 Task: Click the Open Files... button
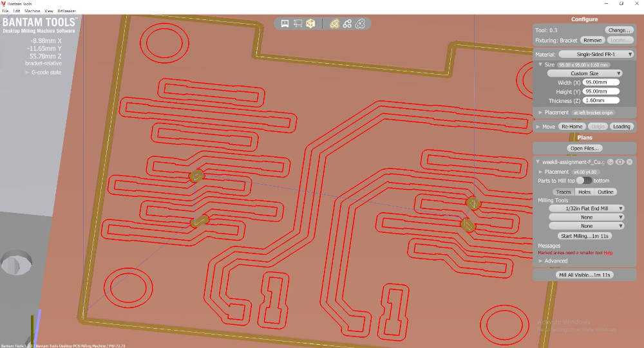[585, 148]
